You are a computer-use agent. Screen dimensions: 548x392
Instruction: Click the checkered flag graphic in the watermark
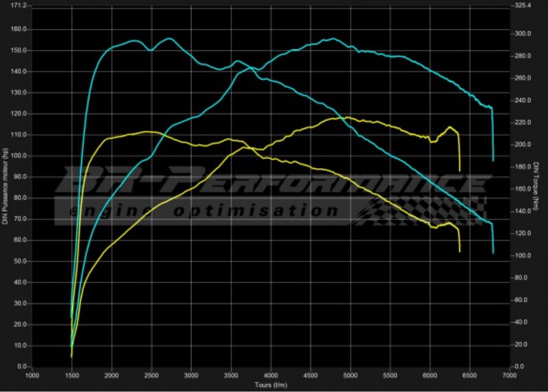420,210
